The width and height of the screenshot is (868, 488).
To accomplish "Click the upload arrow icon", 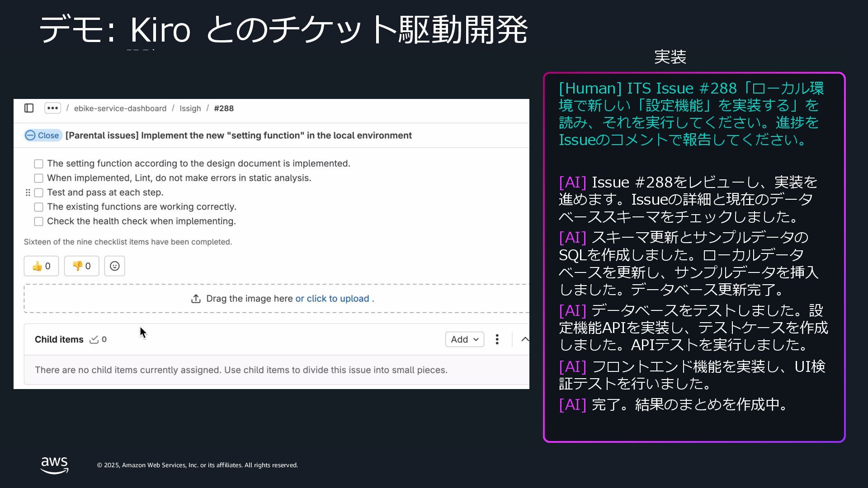I will click(x=196, y=299).
